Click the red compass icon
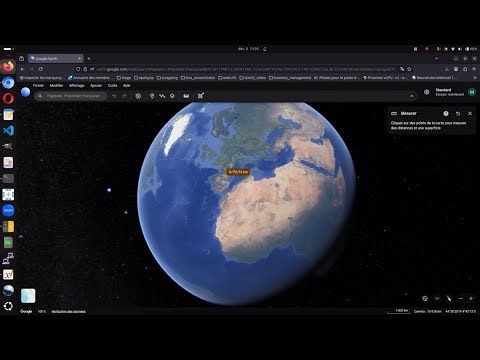This screenshot has width=480, height=360. coord(449,298)
